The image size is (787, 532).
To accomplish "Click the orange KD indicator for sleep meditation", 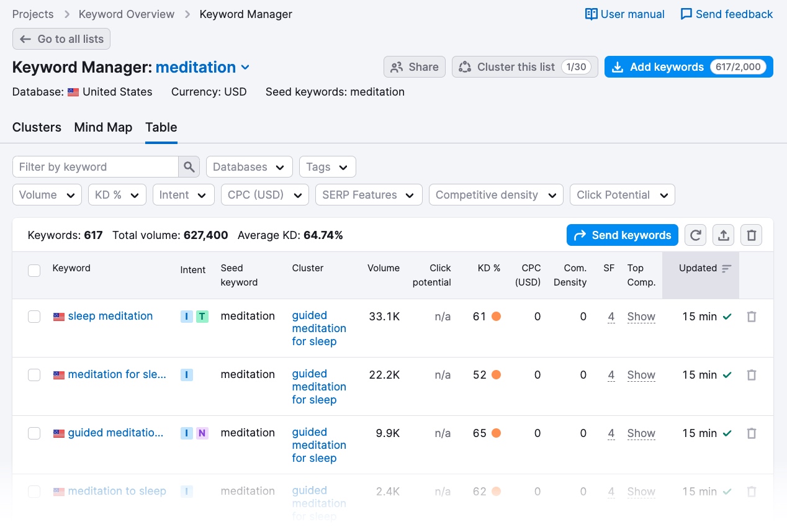I will (x=496, y=317).
